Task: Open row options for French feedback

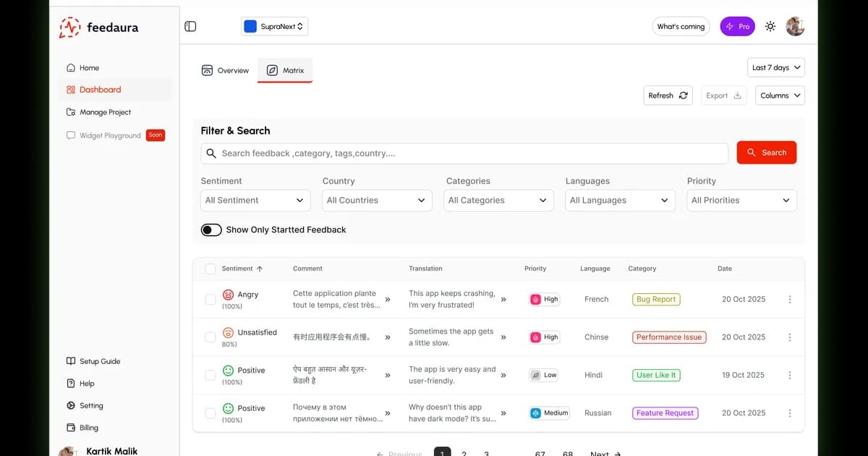Action: [789, 300]
